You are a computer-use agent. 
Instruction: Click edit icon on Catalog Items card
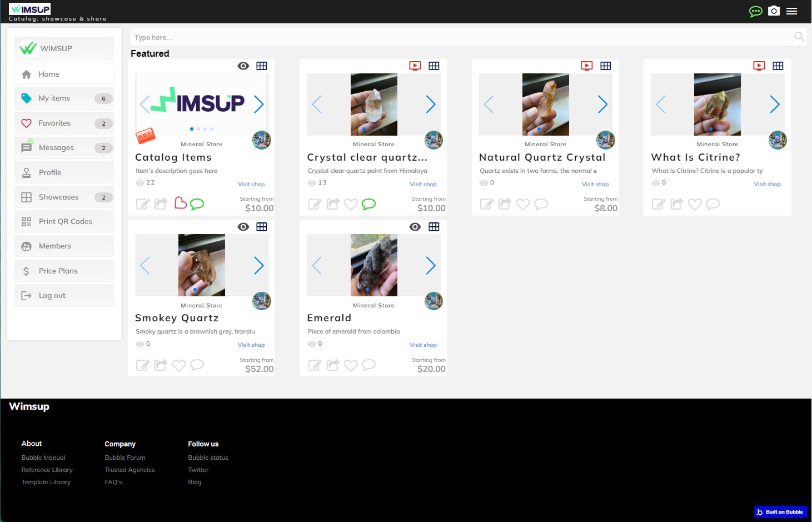point(143,204)
